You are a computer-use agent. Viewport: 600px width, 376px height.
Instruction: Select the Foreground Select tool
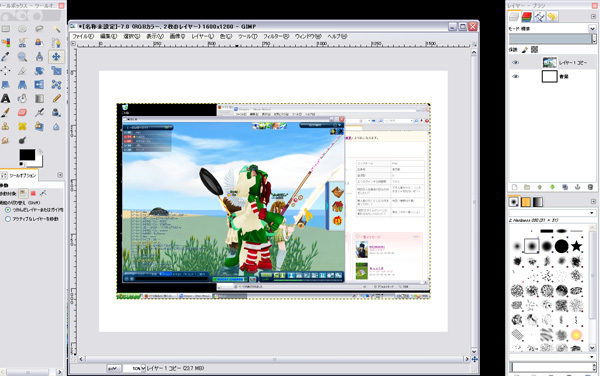coord(39,43)
